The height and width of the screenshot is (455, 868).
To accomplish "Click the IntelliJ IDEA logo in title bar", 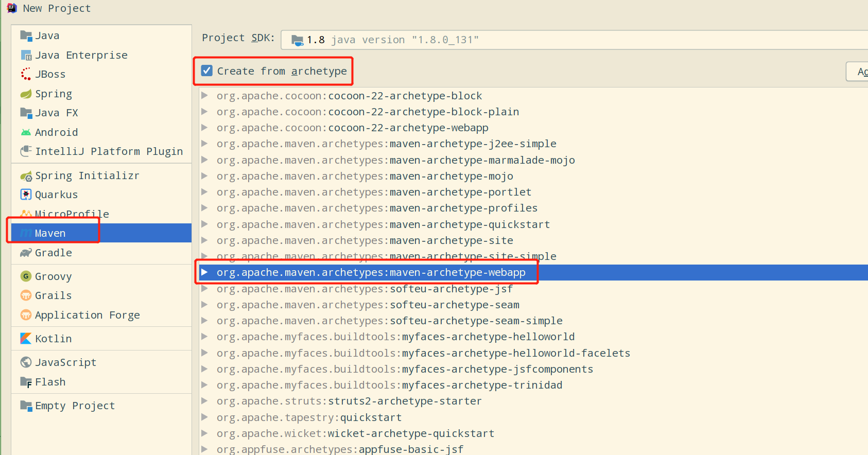I will (x=12, y=8).
